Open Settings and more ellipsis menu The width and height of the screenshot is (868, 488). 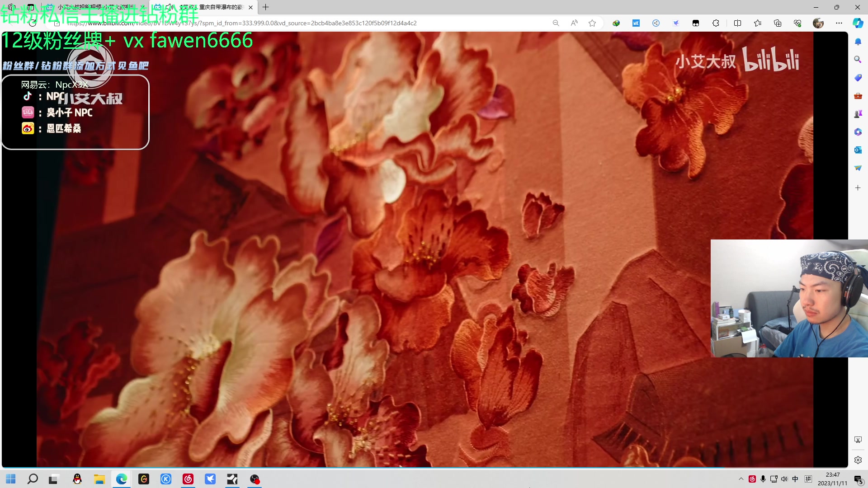click(839, 23)
